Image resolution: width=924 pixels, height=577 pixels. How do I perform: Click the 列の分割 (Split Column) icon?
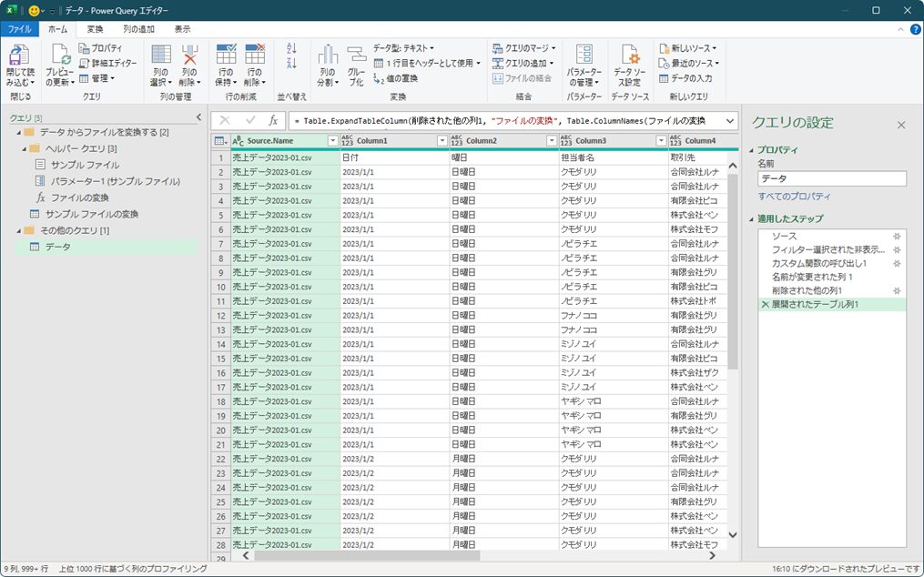(328, 55)
